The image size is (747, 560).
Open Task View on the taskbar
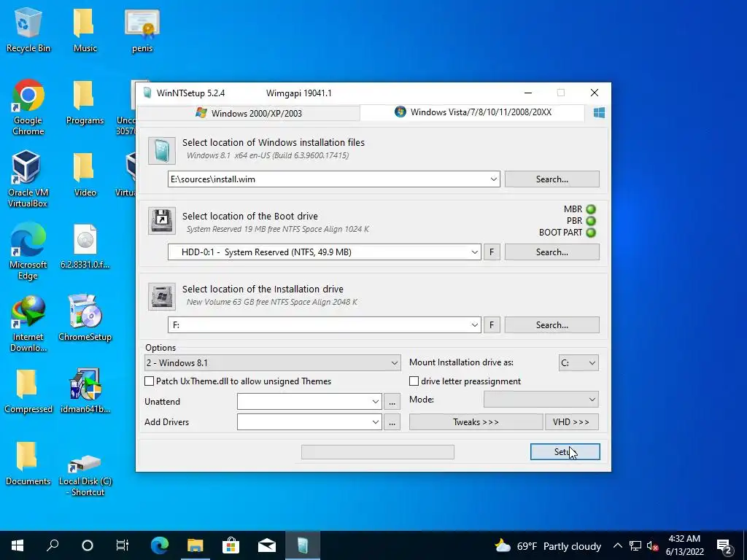(x=123, y=545)
